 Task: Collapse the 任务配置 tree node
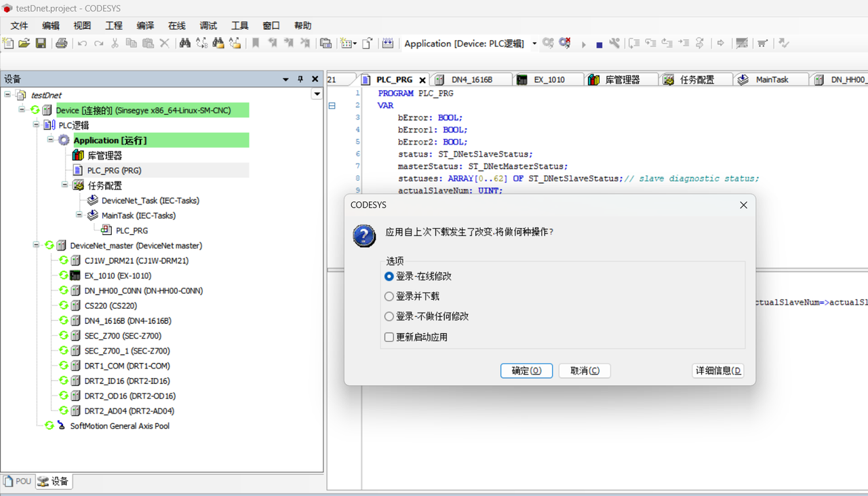(x=66, y=185)
